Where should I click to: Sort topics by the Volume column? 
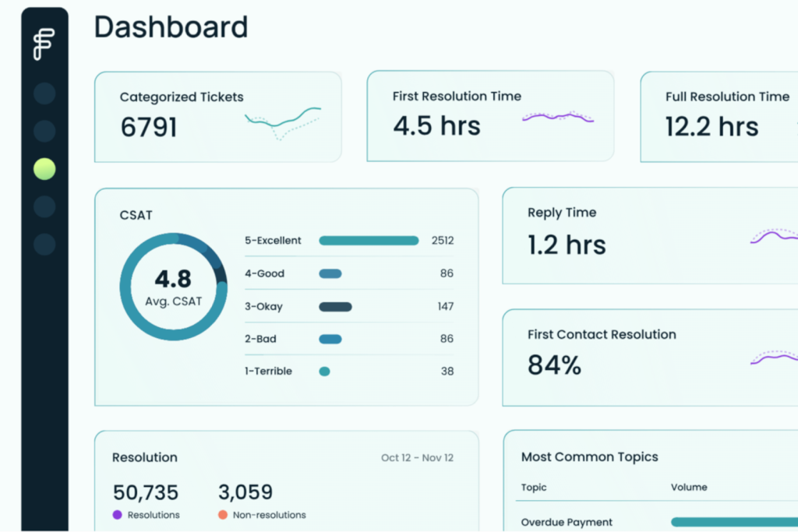click(689, 488)
